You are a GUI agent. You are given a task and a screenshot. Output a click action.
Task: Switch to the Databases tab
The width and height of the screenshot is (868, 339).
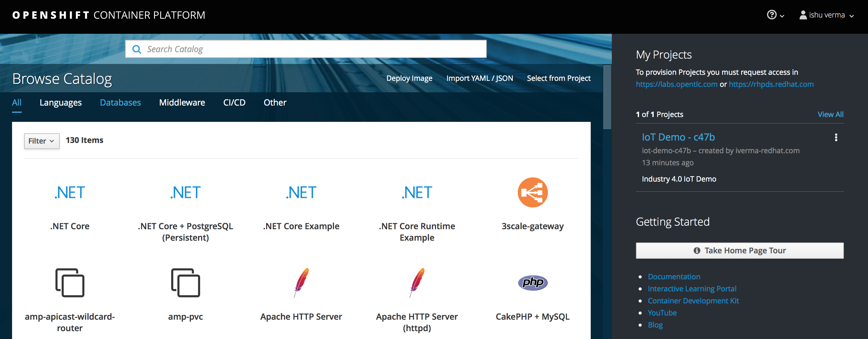(120, 103)
